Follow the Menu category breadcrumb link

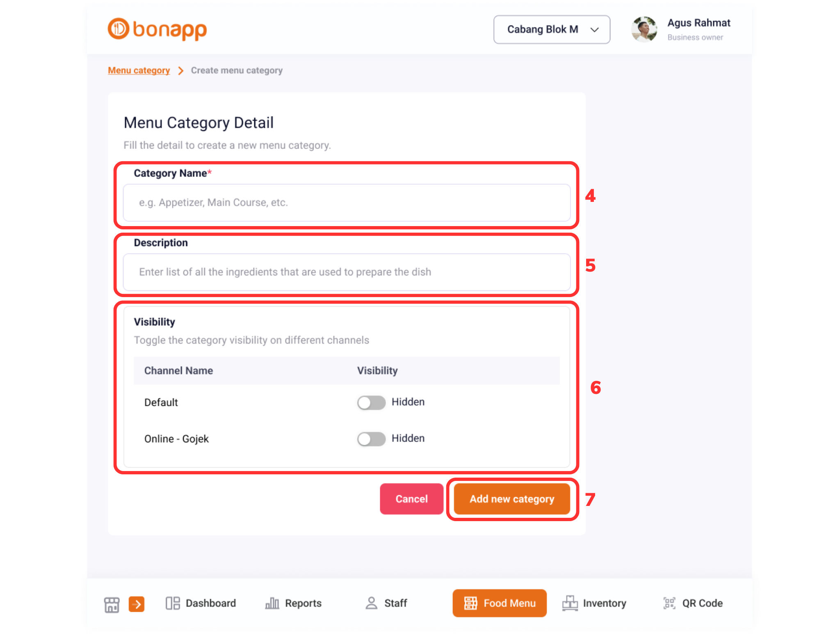139,71
